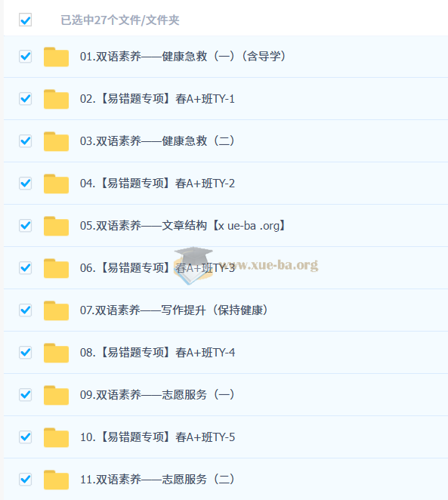This screenshot has width=448, height=500.
Task: Toggle the select-all checkbox at top
Action: coord(25,20)
